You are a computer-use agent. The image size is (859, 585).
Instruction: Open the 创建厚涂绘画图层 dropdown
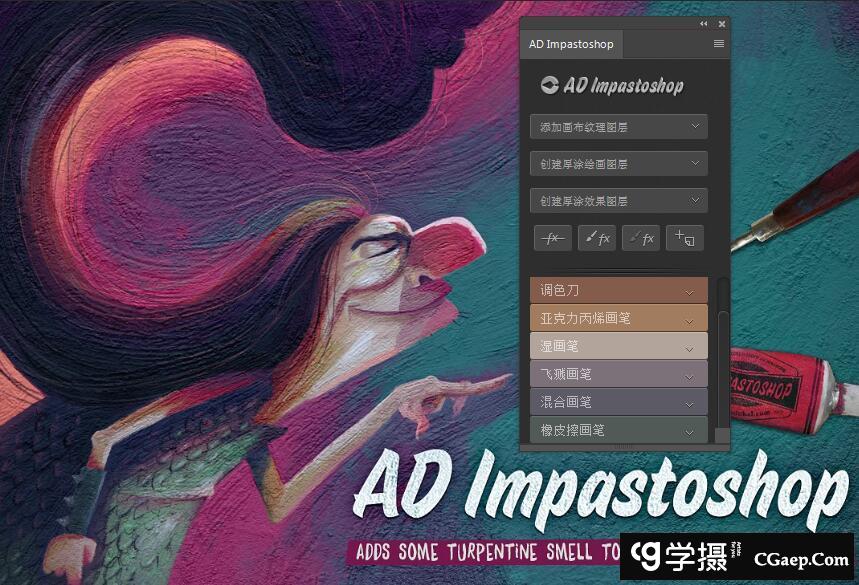point(618,164)
